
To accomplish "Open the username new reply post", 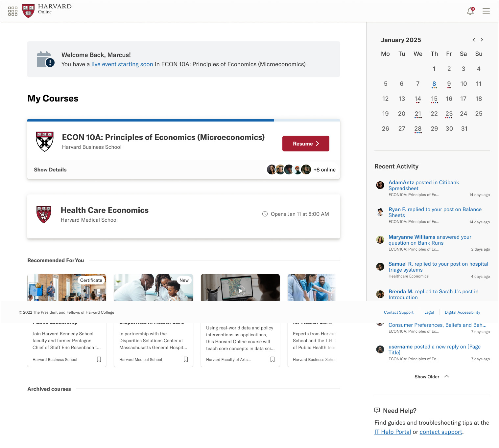I will [x=435, y=350].
